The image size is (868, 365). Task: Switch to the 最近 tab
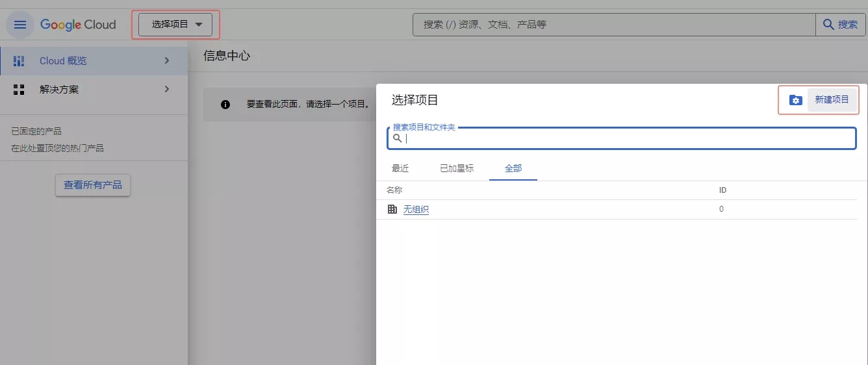(400, 168)
